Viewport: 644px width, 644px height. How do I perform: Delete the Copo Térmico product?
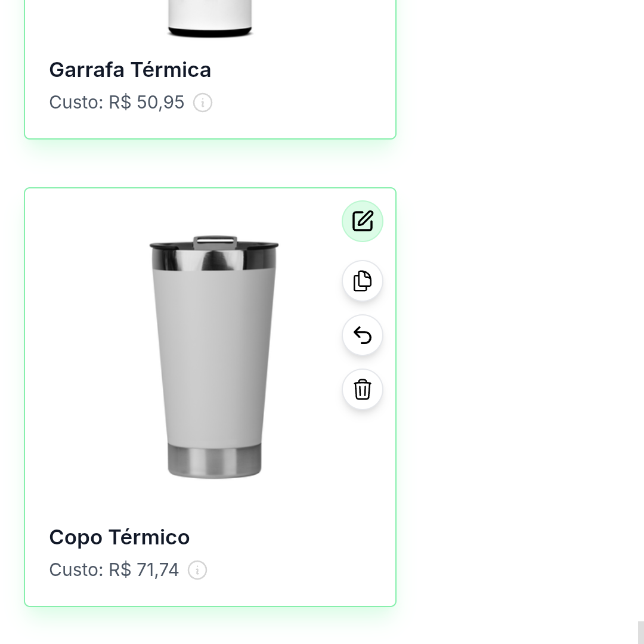coord(363,389)
